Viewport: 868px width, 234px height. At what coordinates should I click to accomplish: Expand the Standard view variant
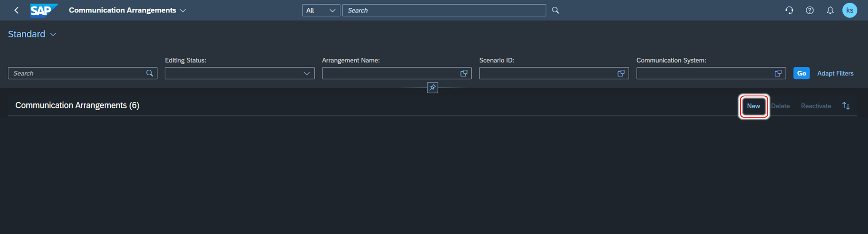click(x=53, y=34)
